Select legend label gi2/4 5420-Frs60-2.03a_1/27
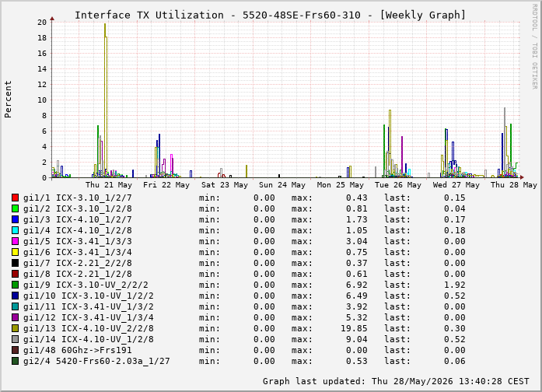542x392 pixels. click(96, 361)
